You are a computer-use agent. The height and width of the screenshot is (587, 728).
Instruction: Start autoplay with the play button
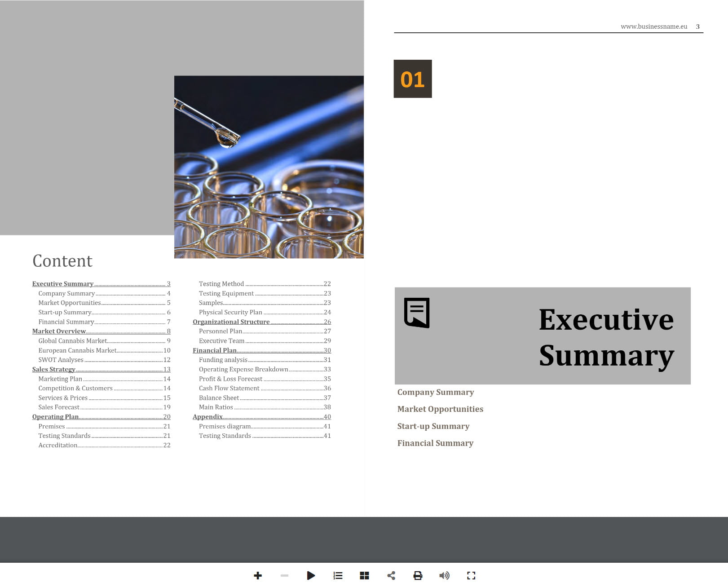coord(311,575)
